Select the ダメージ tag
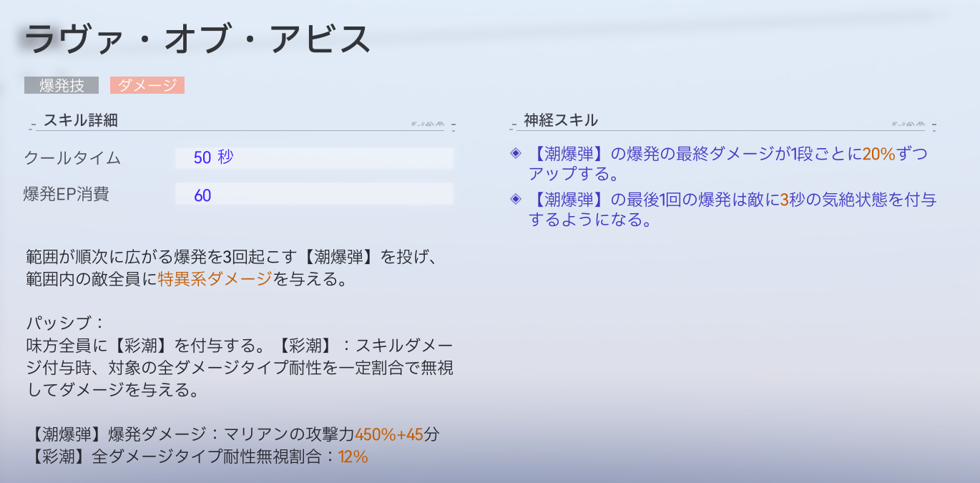The width and height of the screenshot is (980, 483). pos(147,86)
